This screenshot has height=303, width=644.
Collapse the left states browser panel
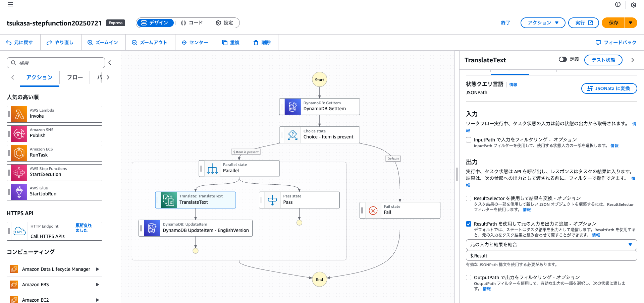click(110, 63)
